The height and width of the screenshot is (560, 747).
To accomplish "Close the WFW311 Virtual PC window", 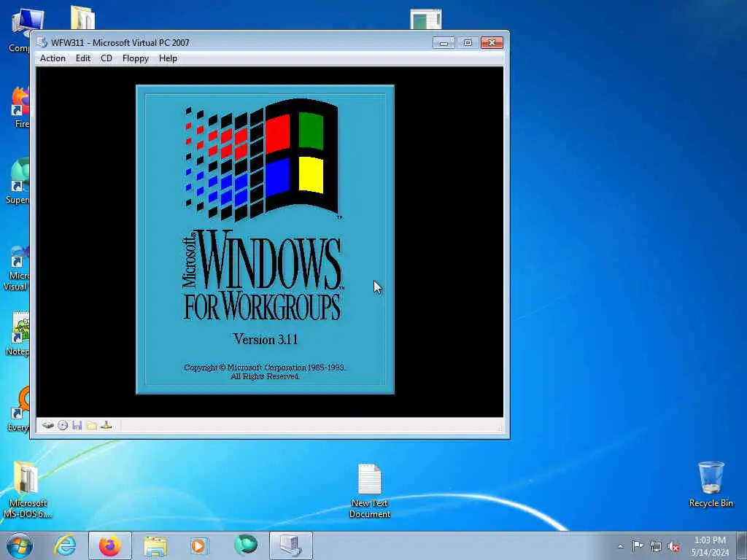I will (x=492, y=43).
